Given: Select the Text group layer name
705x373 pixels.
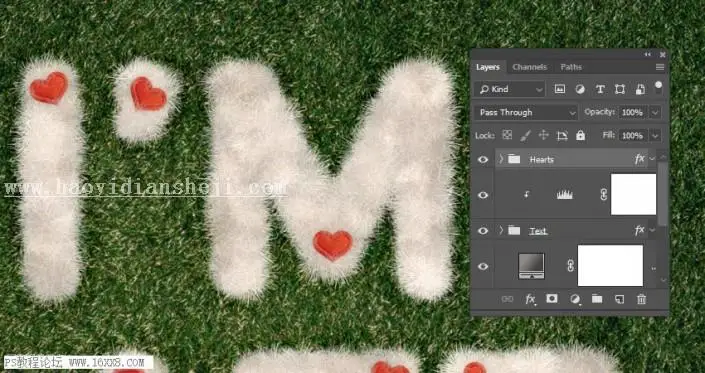Looking at the screenshot, I should tap(538, 231).
